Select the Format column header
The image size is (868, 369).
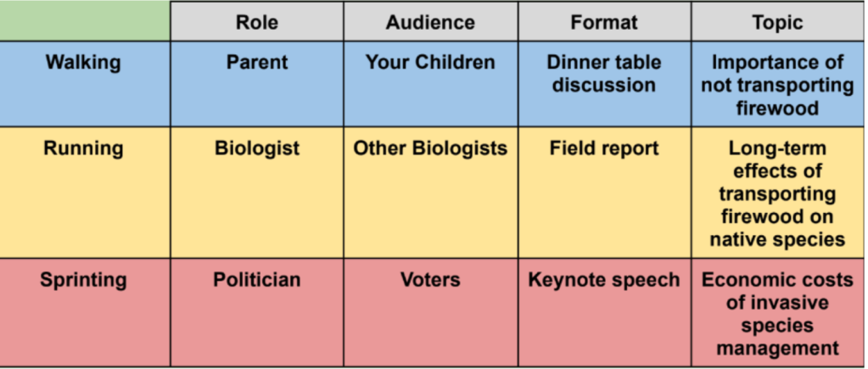[603, 22]
